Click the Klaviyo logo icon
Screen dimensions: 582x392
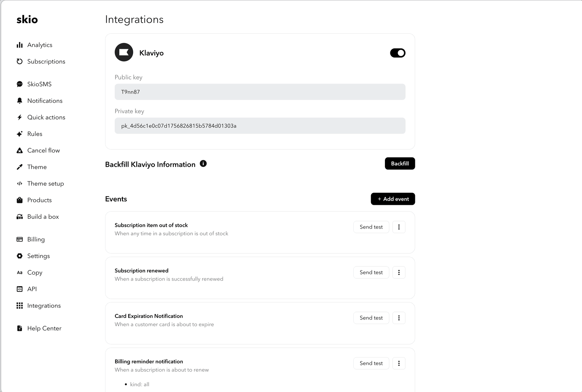tap(124, 52)
